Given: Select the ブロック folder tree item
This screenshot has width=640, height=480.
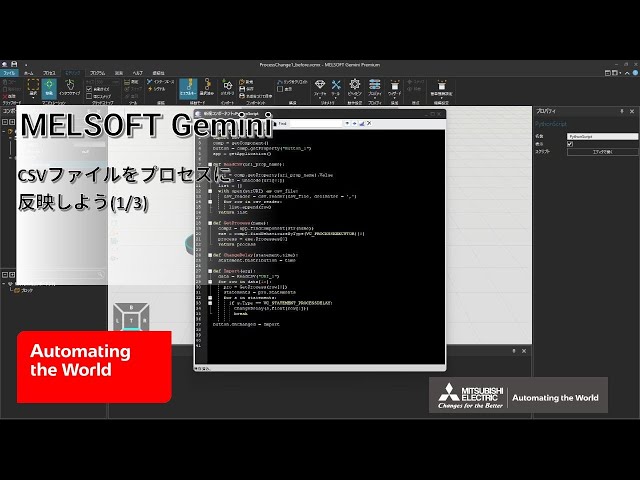Looking at the screenshot, I should pyautogui.click(x=24, y=290).
